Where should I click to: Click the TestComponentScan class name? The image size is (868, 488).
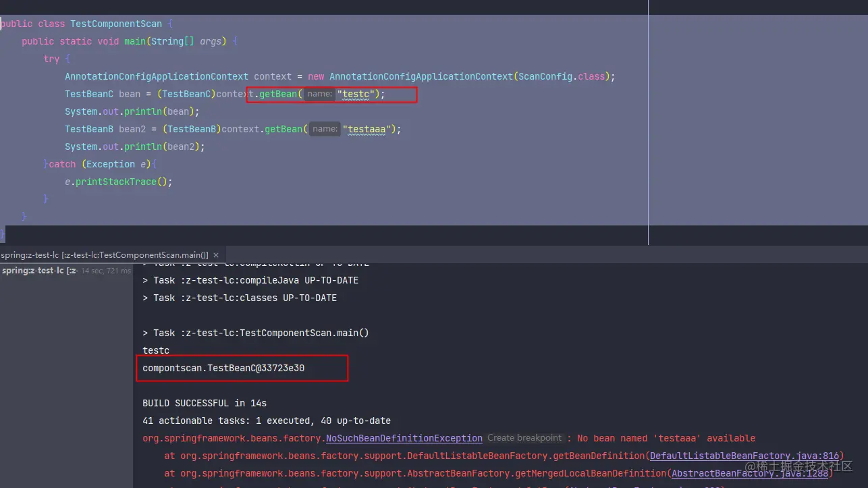coord(116,24)
